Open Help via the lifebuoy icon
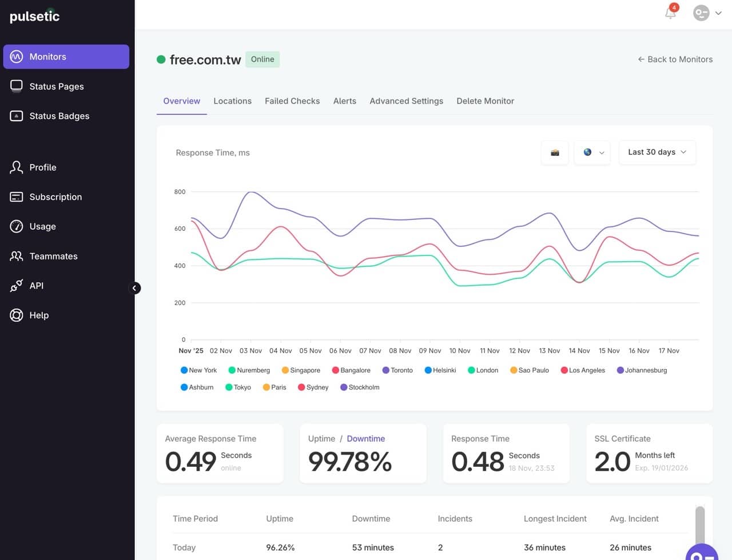732x560 pixels. (x=17, y=315)
